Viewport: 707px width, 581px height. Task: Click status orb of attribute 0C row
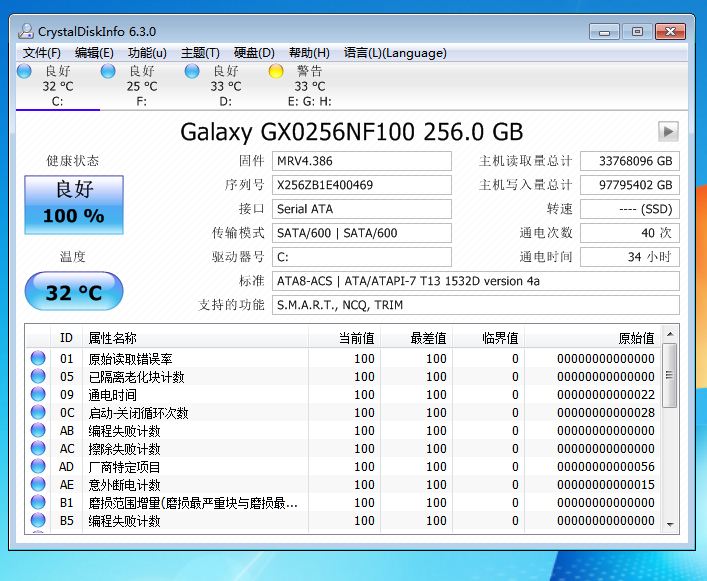38,412
